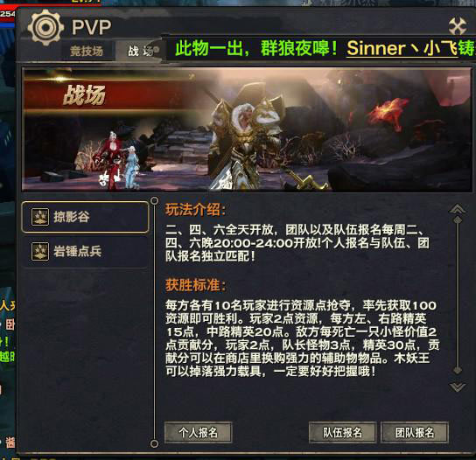Select the 岩锤点兵 battlefield entry
The width and height of the screenshot is (476, 460).
(x=85, y=252)
